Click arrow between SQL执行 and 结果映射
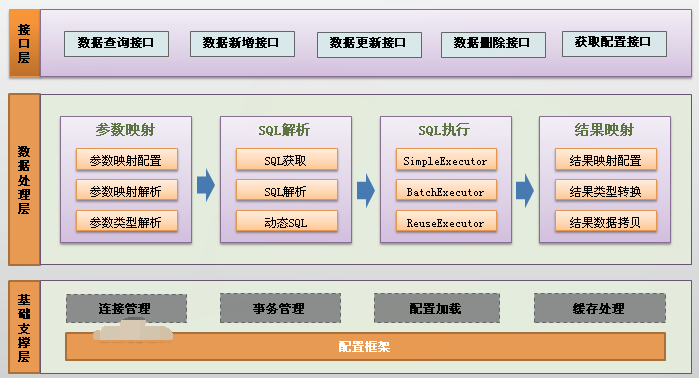The image size is (699, 378). [x=525, y=190]
